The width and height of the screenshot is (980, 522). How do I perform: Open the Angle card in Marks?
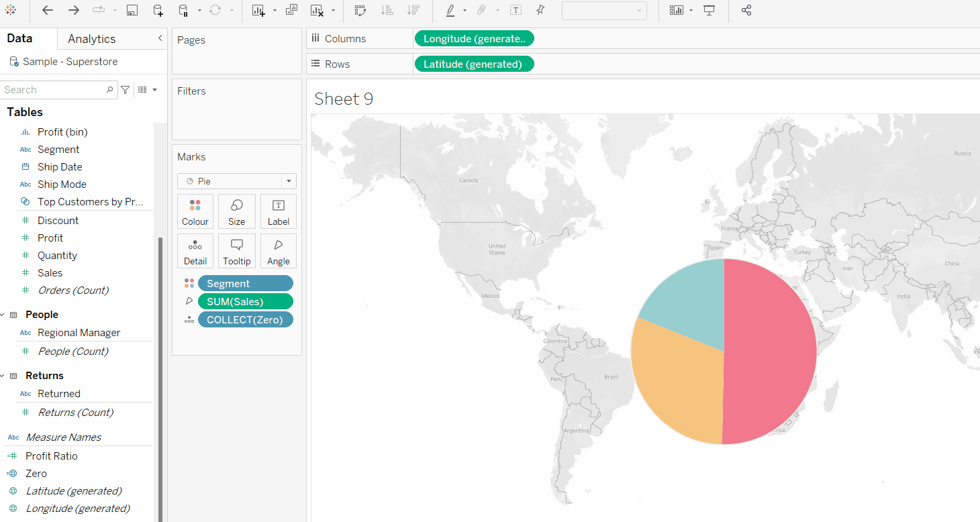coord(279,251)
